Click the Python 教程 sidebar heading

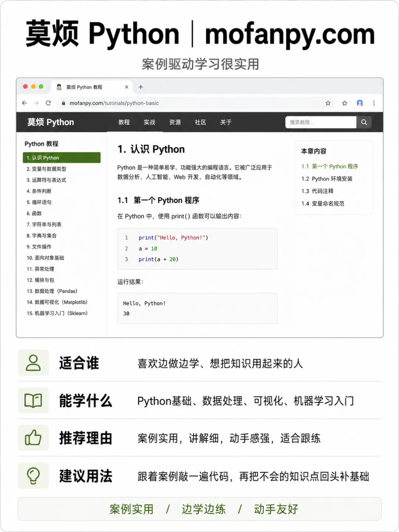[x=41, y=144]
